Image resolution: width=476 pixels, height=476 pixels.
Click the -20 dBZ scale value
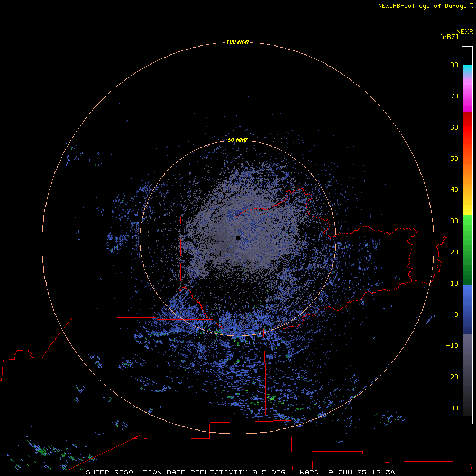[452, 377]
